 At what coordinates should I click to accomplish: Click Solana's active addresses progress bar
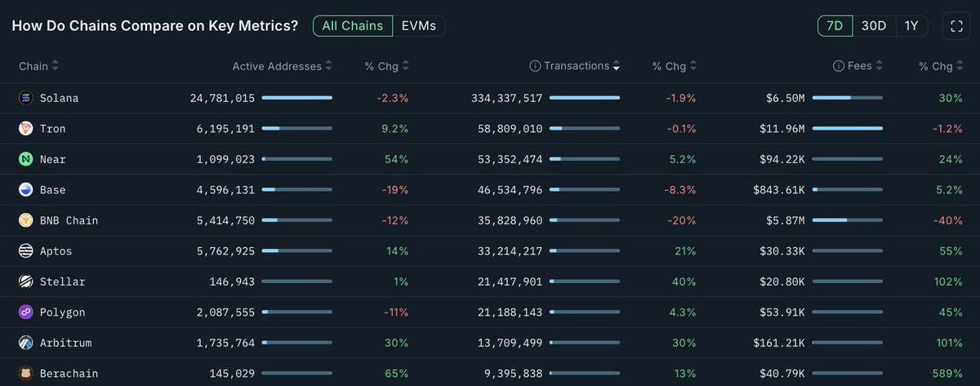(297, 98)
